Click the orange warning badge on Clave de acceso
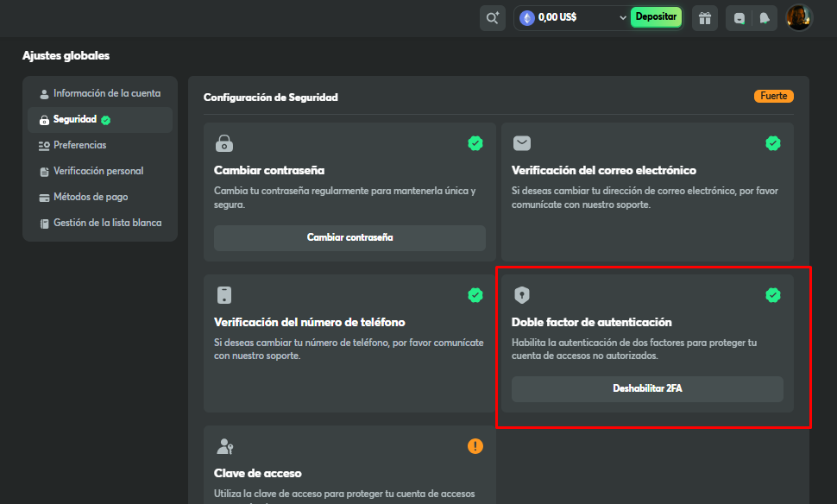The height and width of the screenshot is (504, 837). 475,446
